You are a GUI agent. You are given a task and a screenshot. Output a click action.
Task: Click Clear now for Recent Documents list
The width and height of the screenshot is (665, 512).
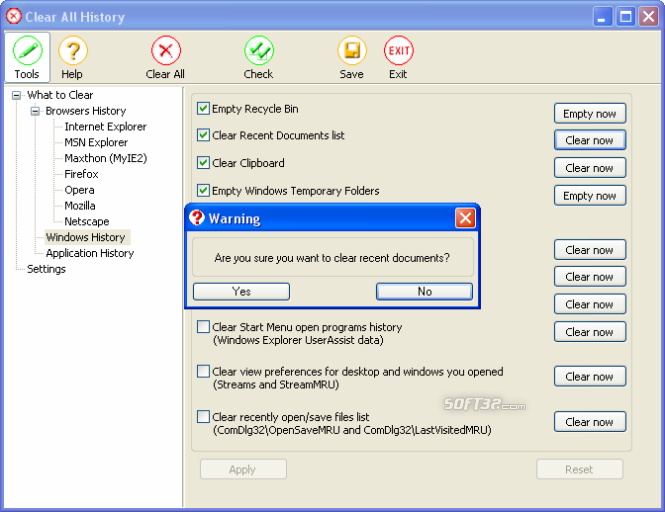[x=590, y=140]
